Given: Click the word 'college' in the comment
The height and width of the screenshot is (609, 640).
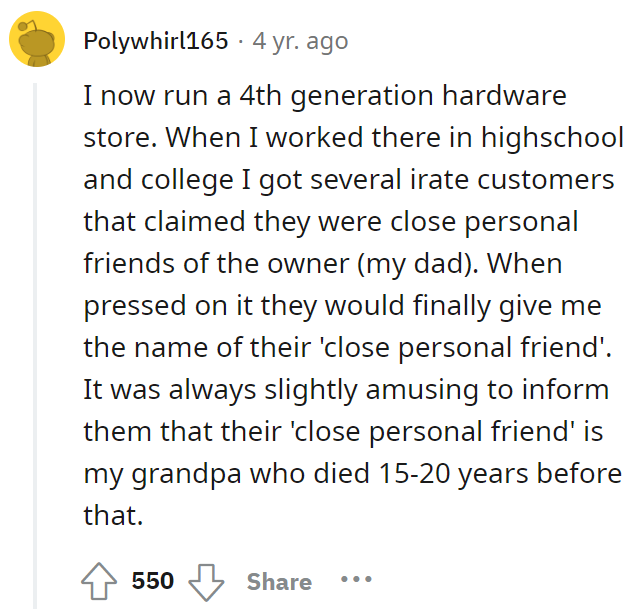Looking at the screenshot, I should 187,180.
